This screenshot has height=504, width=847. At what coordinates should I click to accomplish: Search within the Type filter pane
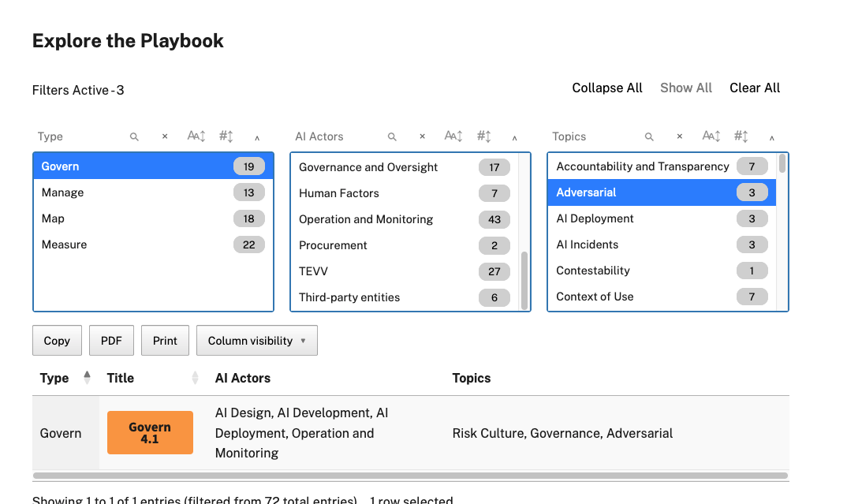pos(134,136)
